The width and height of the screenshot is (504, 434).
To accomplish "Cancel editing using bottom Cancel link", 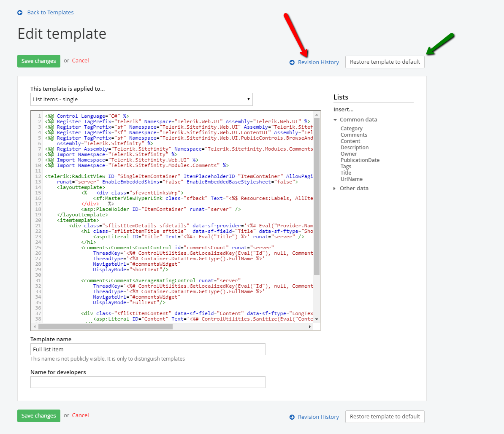I will point(80,415).
